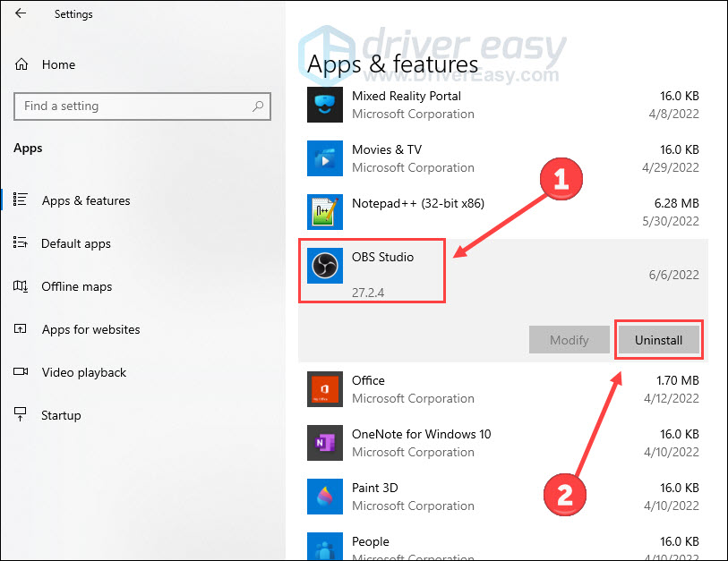Select the OneNote for Windows 10 entry name
The width and height of the screenshot is (728, 561).
pos(421,434)
